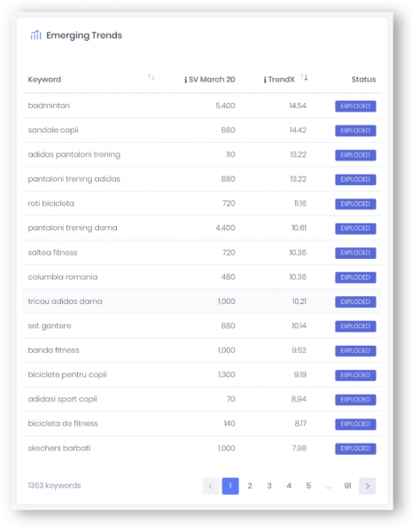Sort table by Keyword column arrows
The height and width of the screenshot is (532, 412).
[x=152, y=77]
